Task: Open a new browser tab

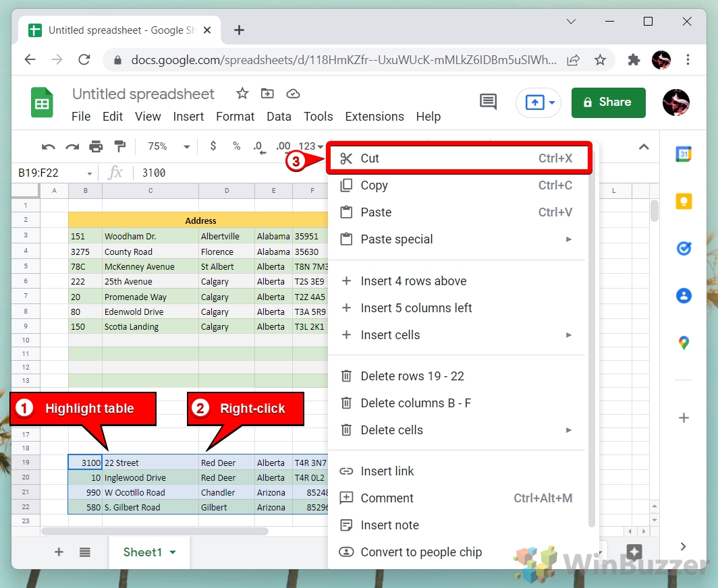Action: click(x=239, y=30)
